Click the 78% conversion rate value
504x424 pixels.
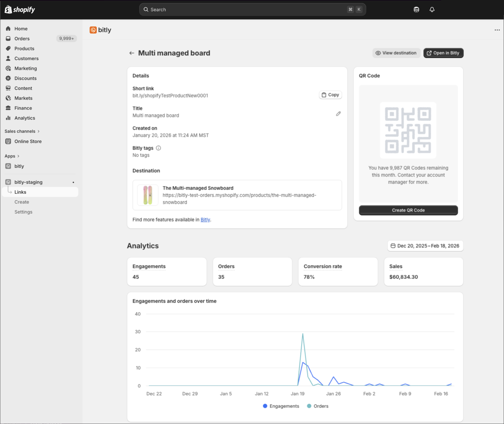[x=309, y=277]
